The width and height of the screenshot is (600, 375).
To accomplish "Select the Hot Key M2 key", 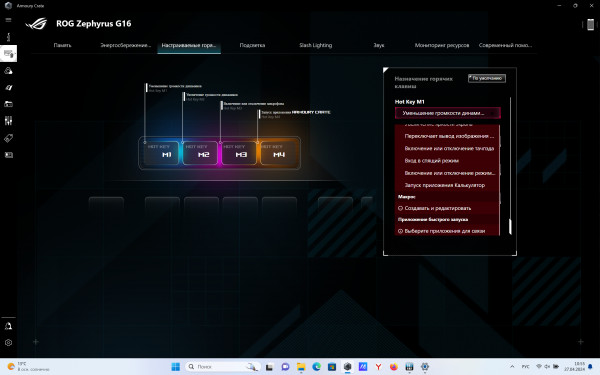I will tap(200, 153).
